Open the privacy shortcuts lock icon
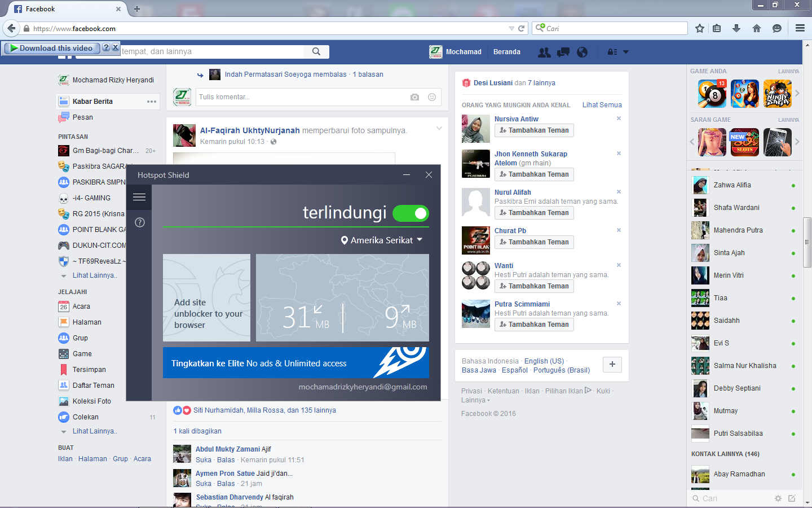Screen dimensions: 812x508 [612, 52]
